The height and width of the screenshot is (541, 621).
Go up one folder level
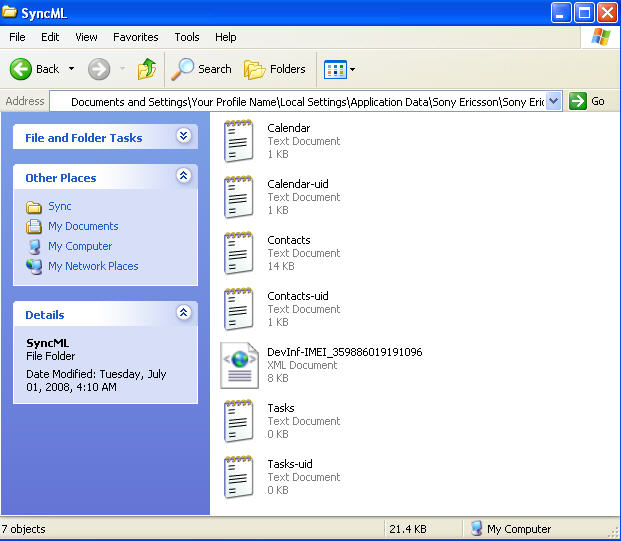[147, 69]
